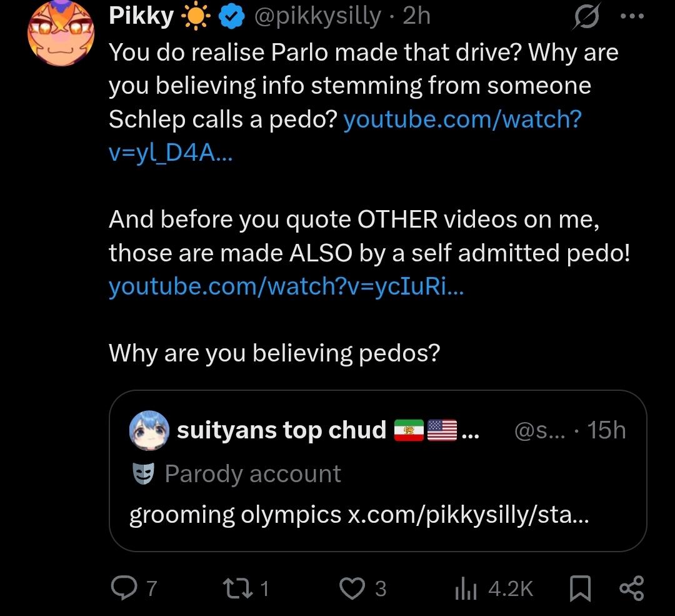Viewport: 675px width, 616px height.
Task: Open the second YouTube link v=ycIuRi
Action: click(x=286, y=286)
